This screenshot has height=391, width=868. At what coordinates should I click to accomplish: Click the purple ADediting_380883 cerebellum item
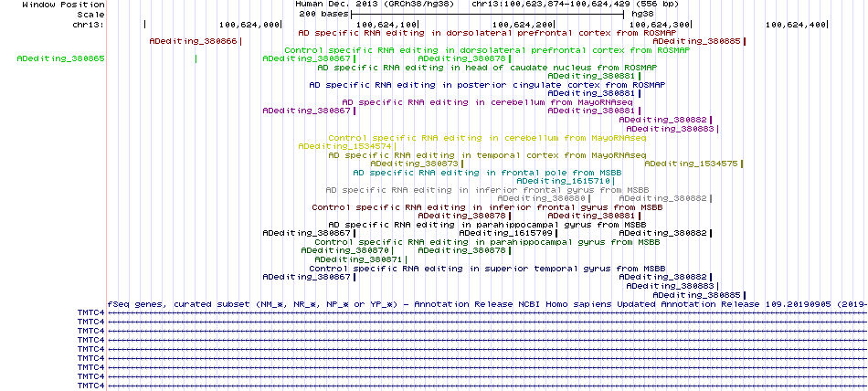(671, 129)
